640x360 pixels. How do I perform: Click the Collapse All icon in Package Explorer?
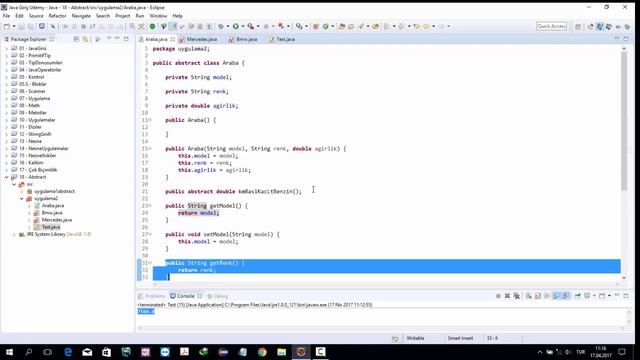(76, 39)
